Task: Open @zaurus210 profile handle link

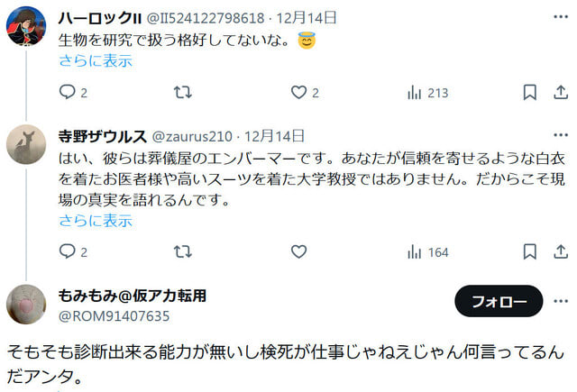Action: [192, 136]
